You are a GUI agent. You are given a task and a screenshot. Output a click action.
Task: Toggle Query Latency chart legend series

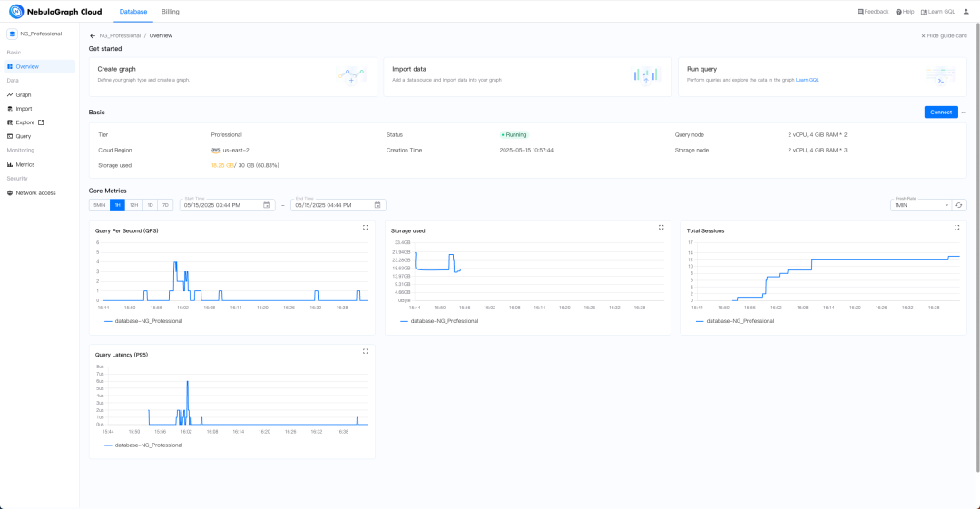[x=143, y=445]
